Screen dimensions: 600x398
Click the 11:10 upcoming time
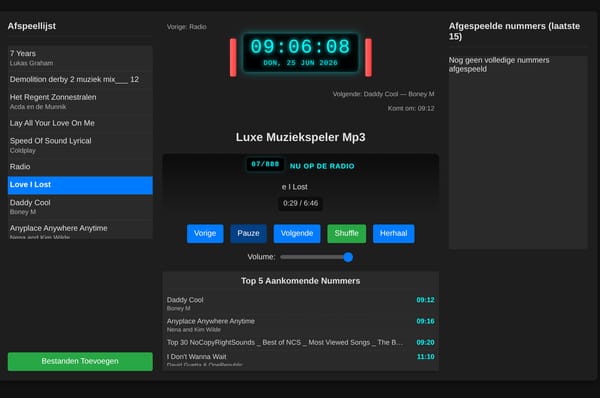click(x=425, y=357)
